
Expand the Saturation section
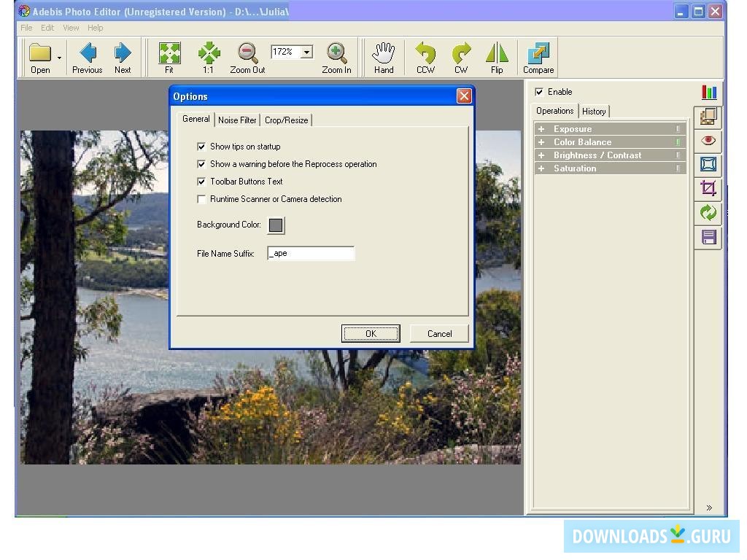[541, 168]
